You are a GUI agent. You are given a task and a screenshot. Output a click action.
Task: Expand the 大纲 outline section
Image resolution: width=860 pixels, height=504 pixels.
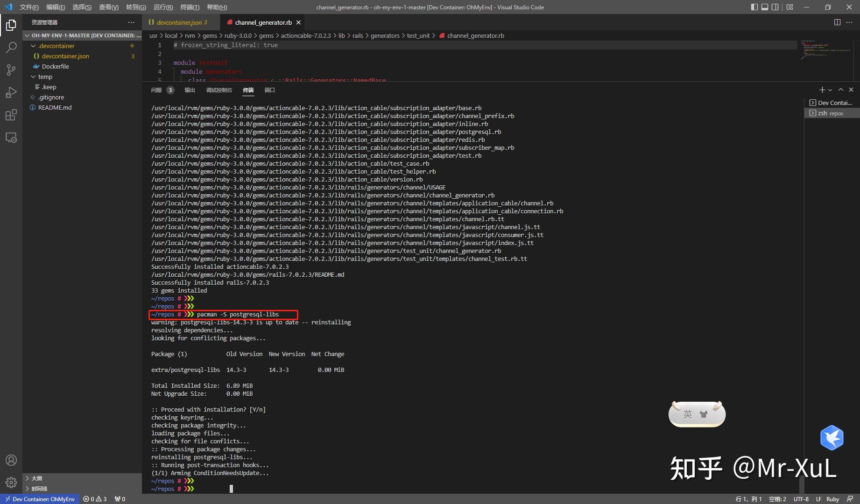pyautogui.click(x=83, y=478)
